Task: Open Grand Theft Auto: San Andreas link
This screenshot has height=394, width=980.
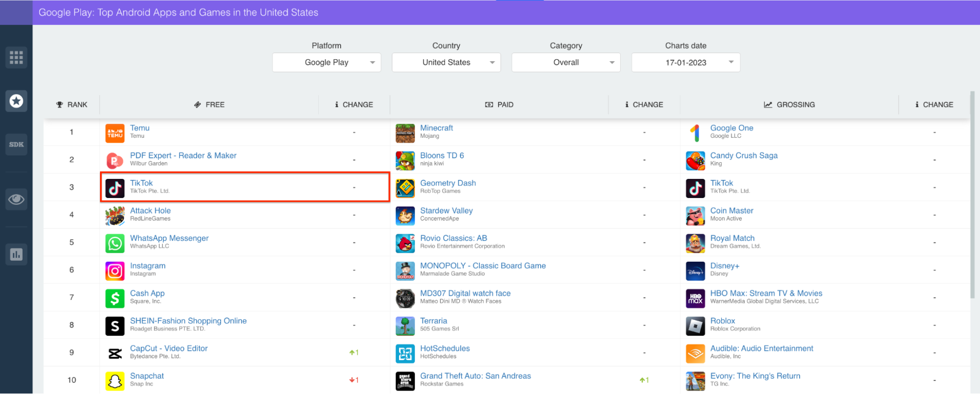Action: tap(476, 376)
